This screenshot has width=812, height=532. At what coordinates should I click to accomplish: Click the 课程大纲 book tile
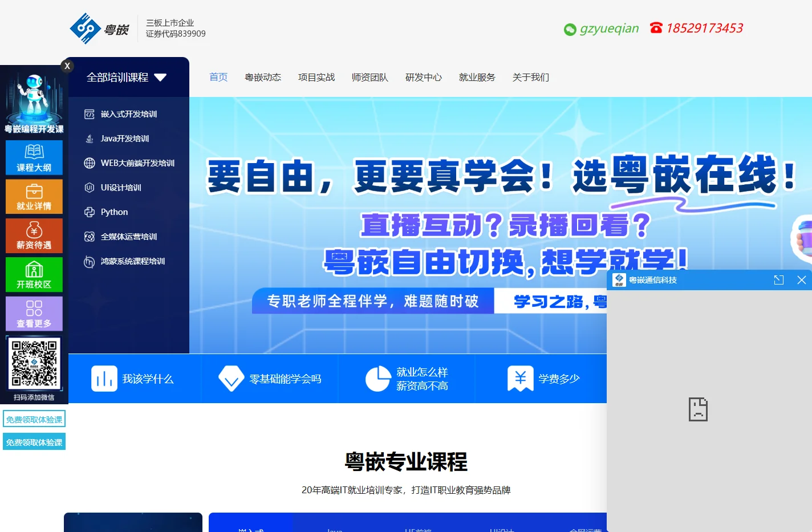[x=34, y=157]
